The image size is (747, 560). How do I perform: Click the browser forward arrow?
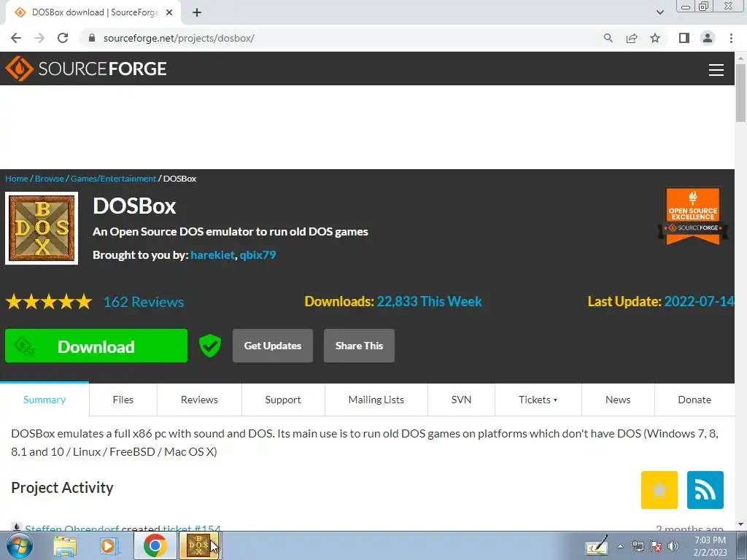[x=39, y=38]
